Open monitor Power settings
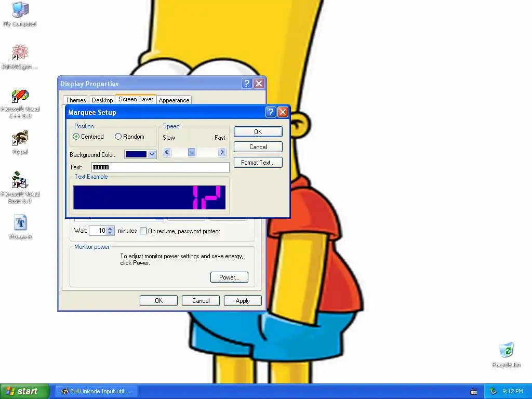 click(x=229, y=277)
